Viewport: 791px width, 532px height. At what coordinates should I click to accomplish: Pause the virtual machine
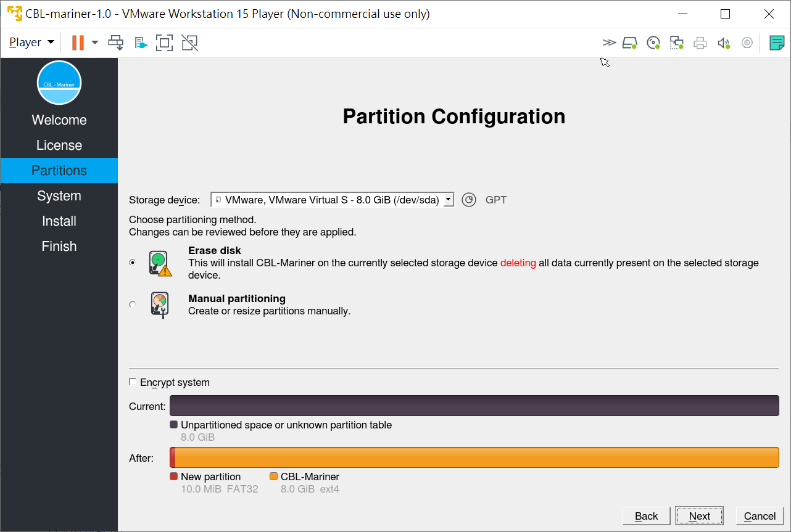[78, 43]
